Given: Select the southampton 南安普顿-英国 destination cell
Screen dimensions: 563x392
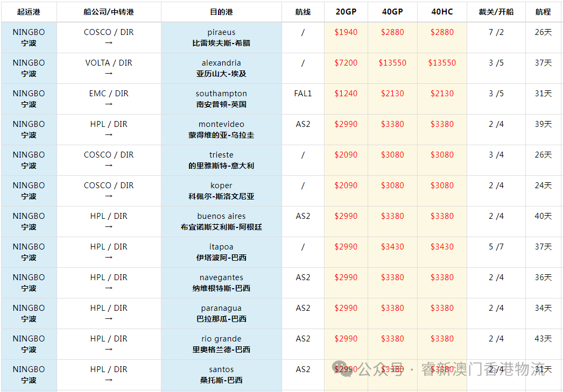Looking at the screenshot, I should click(221, 99).
